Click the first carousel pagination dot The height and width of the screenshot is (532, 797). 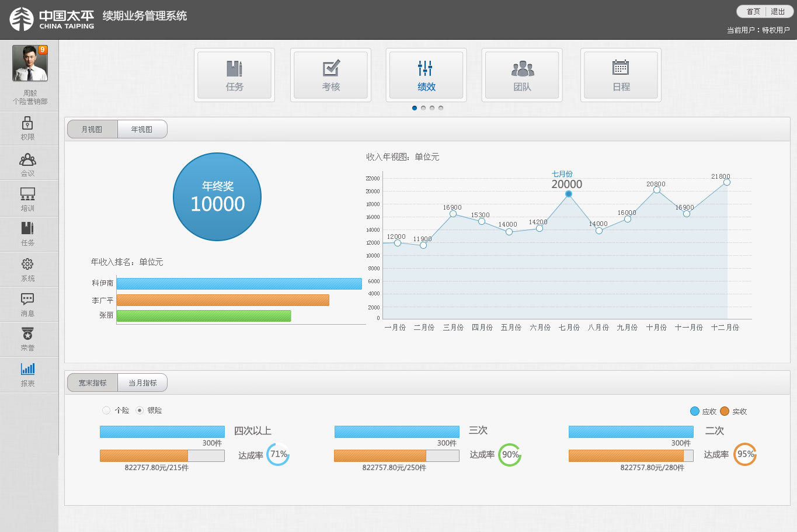[415, 108]
